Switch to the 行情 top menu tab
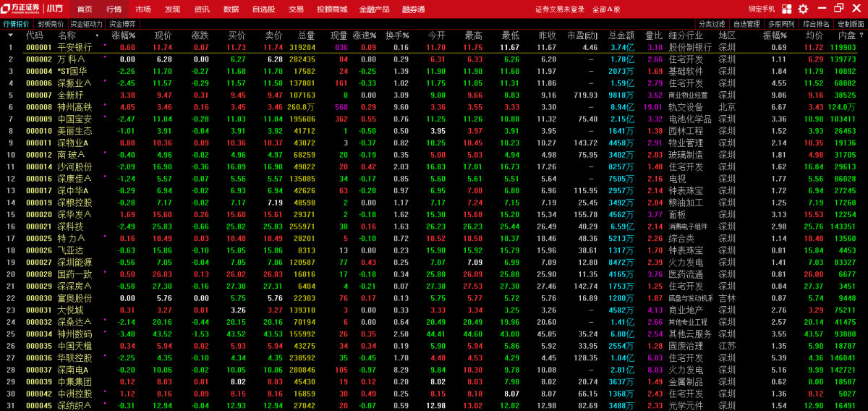 click(114, 9)
